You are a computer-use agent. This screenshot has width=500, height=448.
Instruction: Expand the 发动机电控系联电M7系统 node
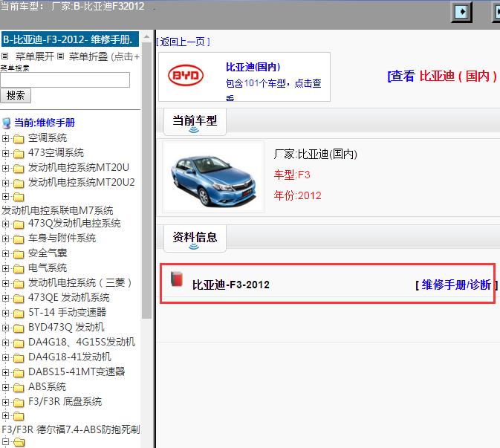(x=5, y=196)
